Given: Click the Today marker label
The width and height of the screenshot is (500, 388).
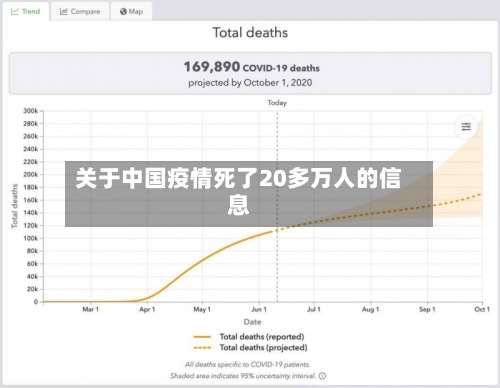Looking at the screenshot, I should click(277, 103).
